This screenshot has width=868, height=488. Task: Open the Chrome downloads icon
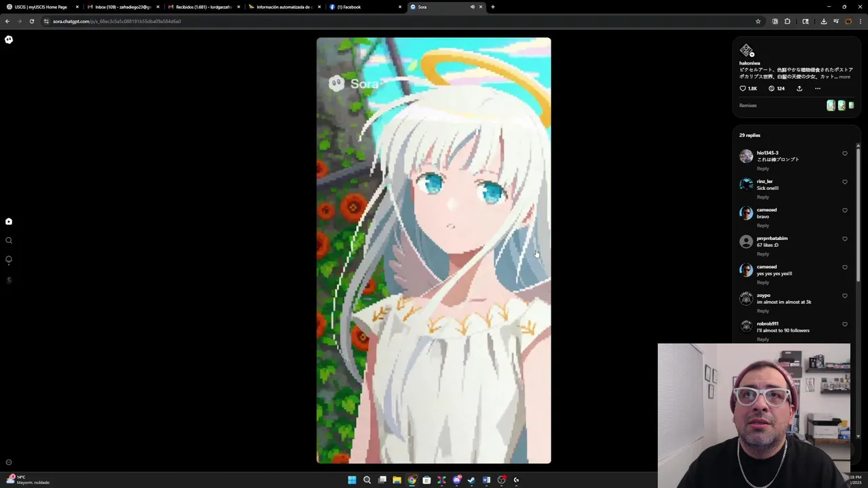coord(823,21)
